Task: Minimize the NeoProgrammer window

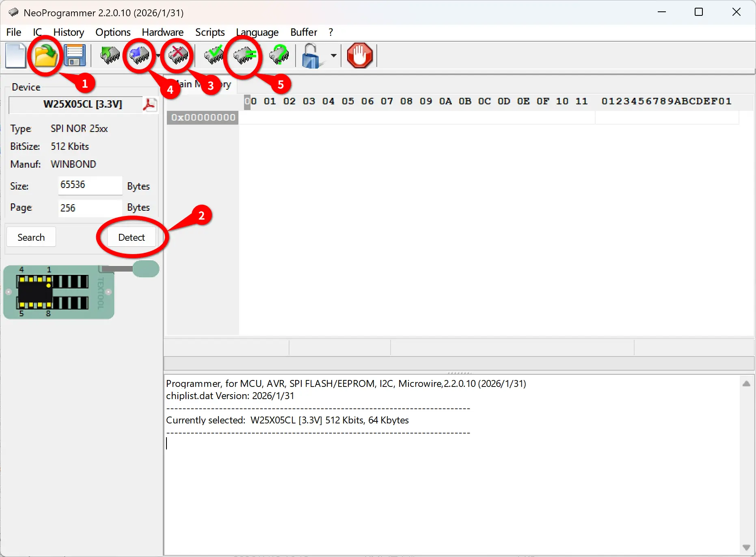Action: (662, 12)
